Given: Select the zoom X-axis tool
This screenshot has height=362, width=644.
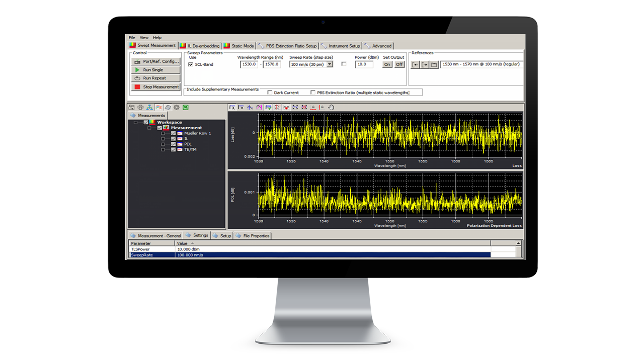Looking at the screenshot, I should point(232,107).
